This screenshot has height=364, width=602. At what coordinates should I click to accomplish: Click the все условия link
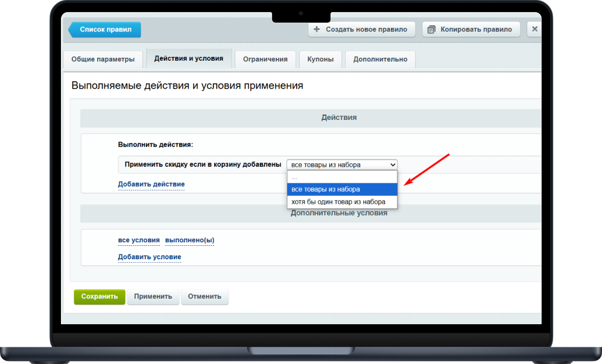tap(139, 240)
